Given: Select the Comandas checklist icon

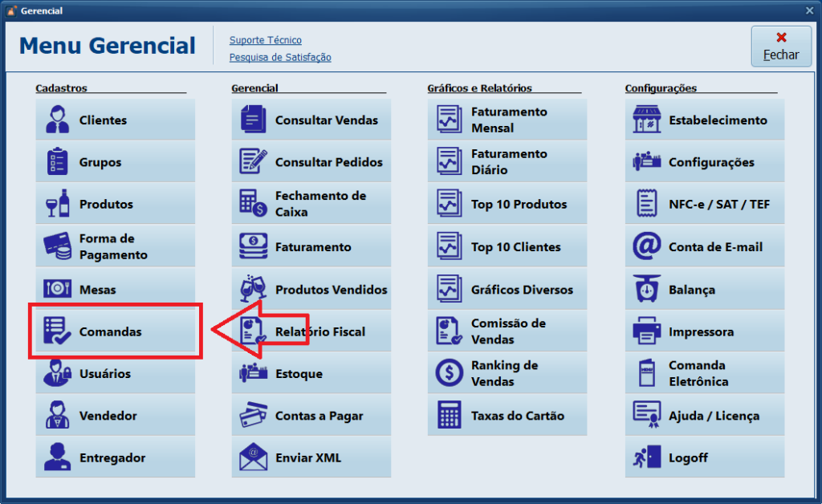Looking at the screenshot, I should 57,331.
